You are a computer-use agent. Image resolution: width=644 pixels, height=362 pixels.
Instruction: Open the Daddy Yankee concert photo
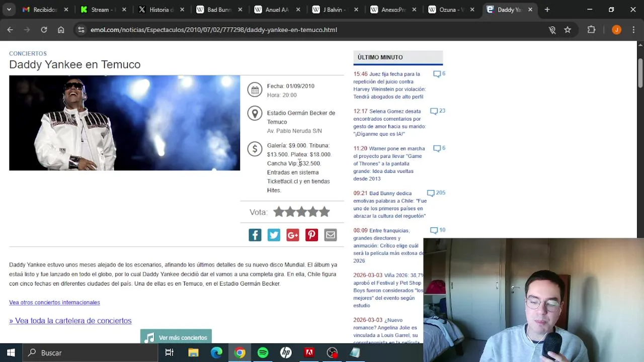124,123
